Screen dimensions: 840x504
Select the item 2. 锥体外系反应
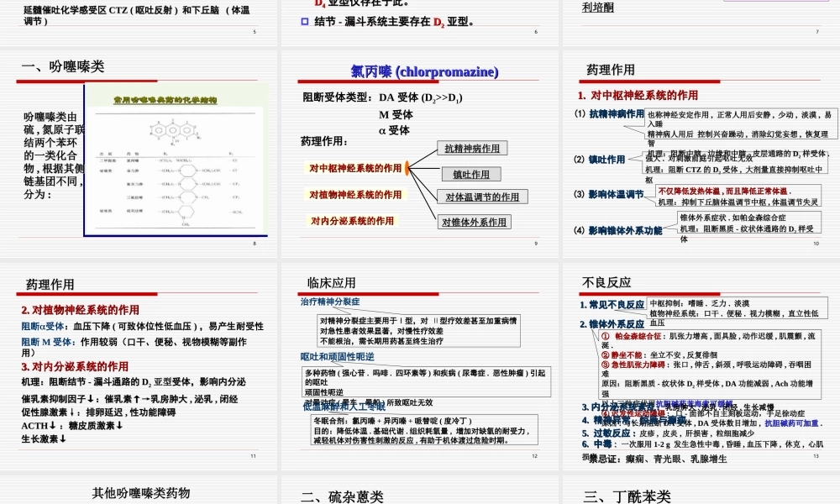click(x=612, y=324)
